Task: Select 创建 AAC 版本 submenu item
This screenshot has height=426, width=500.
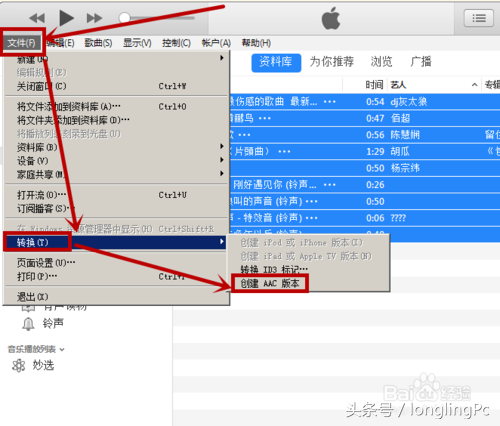Action: point(308,284)
